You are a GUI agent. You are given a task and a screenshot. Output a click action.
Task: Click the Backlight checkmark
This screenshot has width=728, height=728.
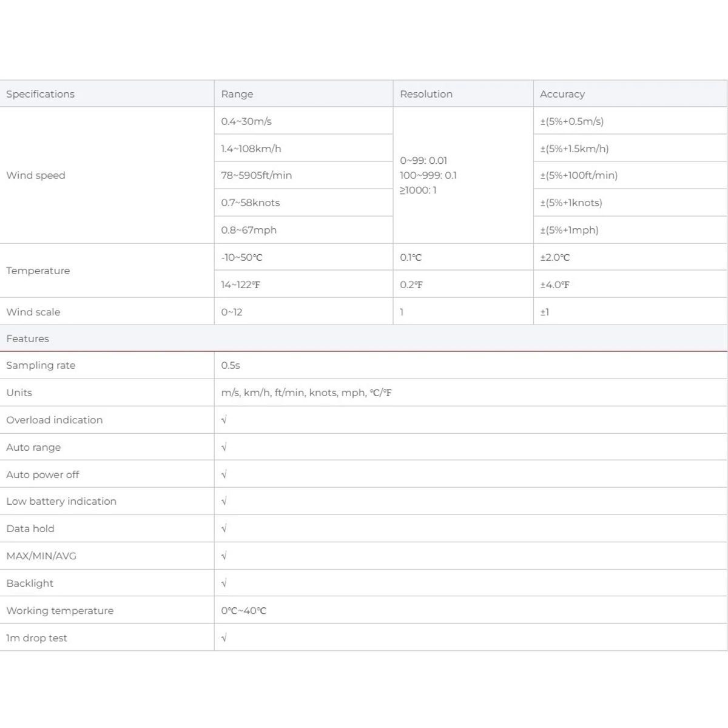click(x=224, y=583)
